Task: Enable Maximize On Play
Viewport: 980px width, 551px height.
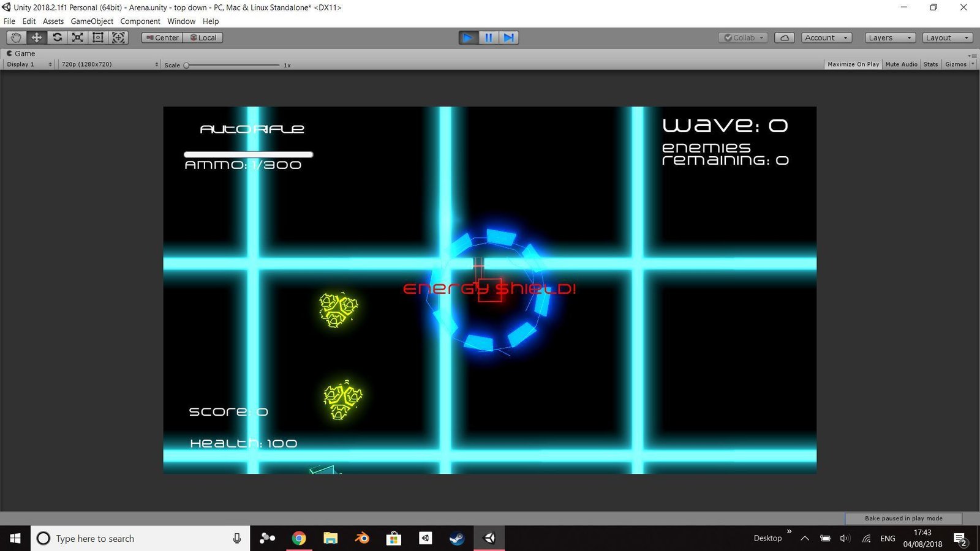Action: point(853,64)
